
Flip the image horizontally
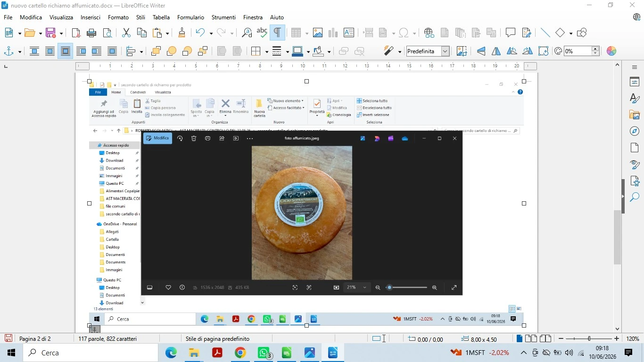coord(496,51)
